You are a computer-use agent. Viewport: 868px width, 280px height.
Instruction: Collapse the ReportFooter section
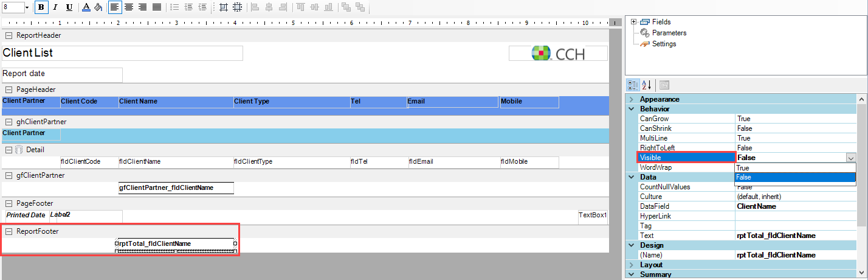[x=9, y=232]
